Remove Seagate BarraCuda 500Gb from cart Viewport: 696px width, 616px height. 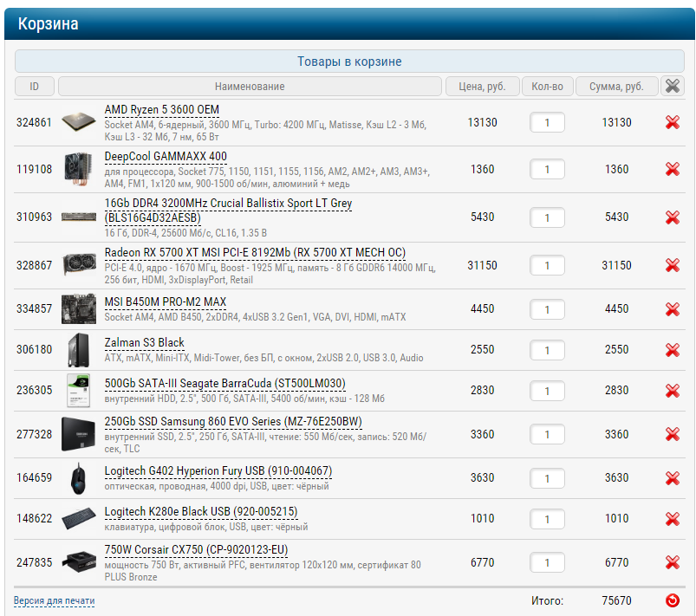click(x=673, y=391)
